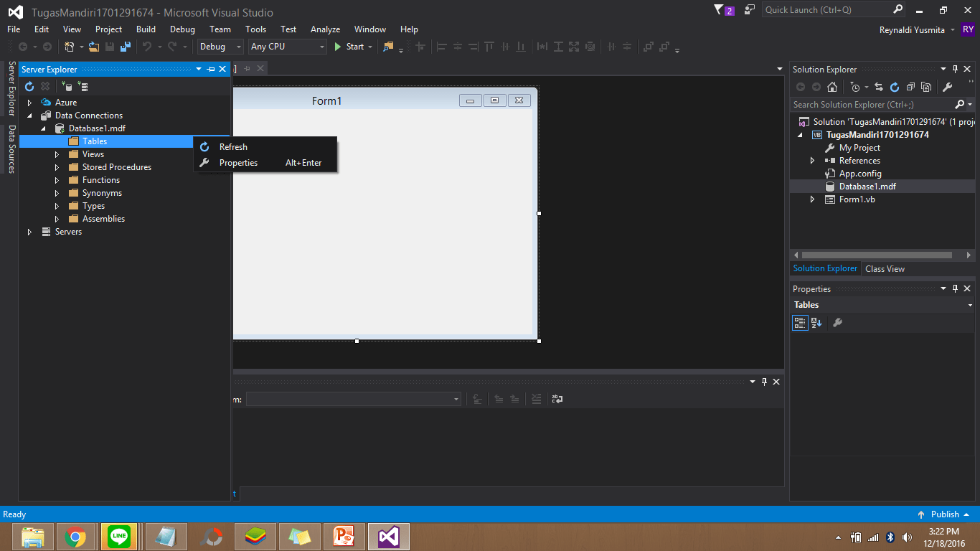Open Solution Explorer Properties wrench icon
The width and height of the screenshot is (980, 551).
coord(947,88)
